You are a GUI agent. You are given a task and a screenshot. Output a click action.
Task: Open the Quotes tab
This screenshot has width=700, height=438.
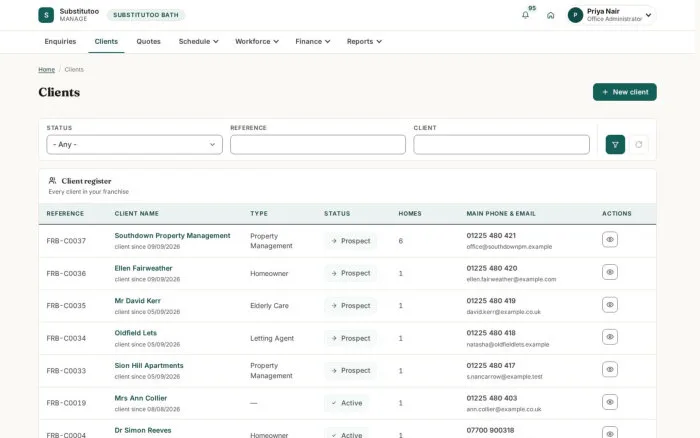pyautogui.click(x=149, y=42)
